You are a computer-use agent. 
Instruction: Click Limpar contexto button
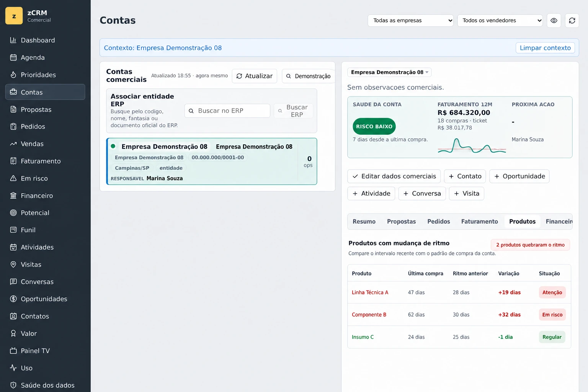tap(545, 48)
